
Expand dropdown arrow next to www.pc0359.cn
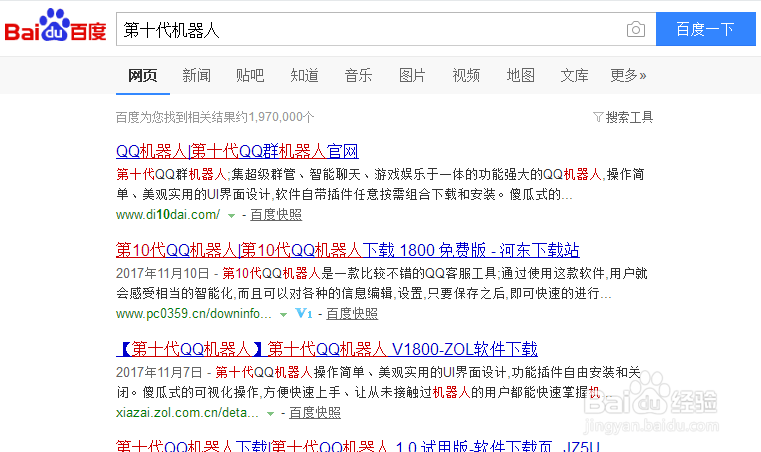point(283,315)
